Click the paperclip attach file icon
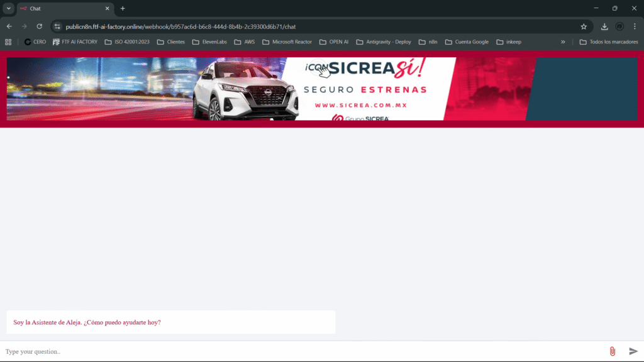 pos(612,351)
